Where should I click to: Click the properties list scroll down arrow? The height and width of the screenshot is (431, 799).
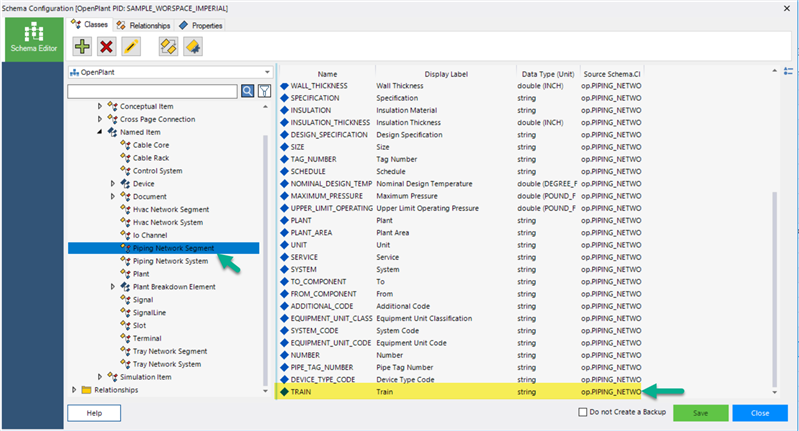(775, 392)
